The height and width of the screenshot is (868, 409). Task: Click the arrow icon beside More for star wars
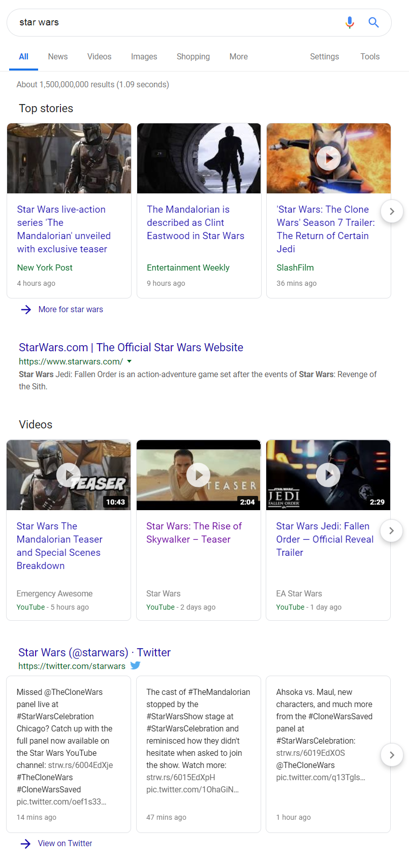pyautogui.click(x=26, y=310)
